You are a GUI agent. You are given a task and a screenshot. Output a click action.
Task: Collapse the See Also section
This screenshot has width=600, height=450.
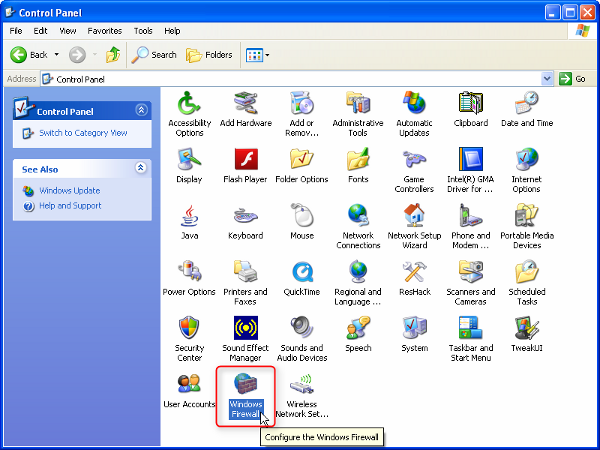click(141, 168)
